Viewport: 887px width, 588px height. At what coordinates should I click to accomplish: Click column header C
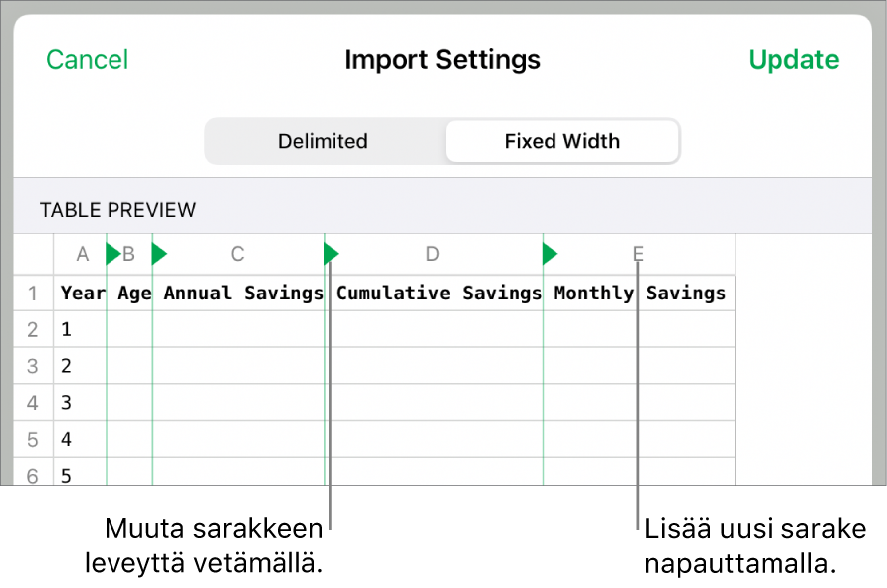pyautogui.click(x=237, y=254)
